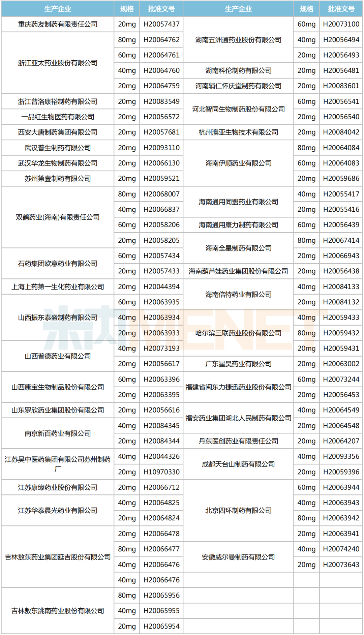
Task: Select approval number H20073100
Action: 341,24
